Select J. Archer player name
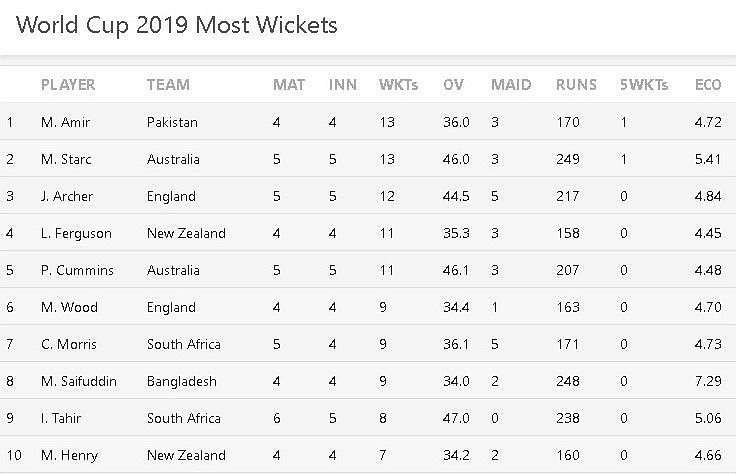This screenshot has width=736, height=474. click(67, 196)
